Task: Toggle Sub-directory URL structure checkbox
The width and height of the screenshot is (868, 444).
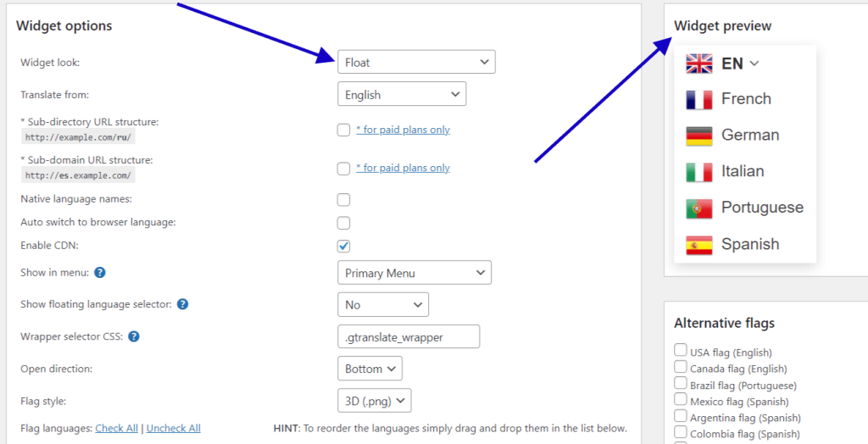Action: tap(344, 130)
